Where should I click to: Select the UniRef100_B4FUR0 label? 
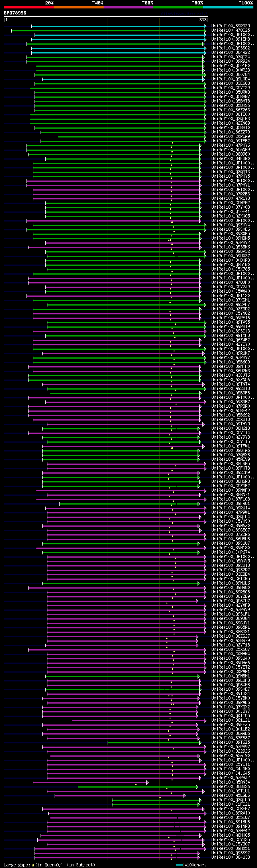230,158
